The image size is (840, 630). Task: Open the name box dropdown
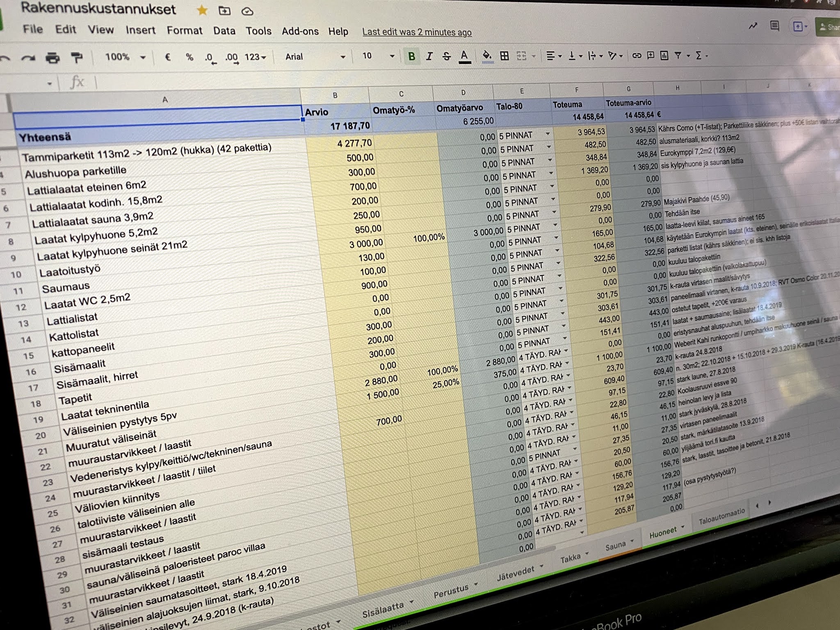pyautogui.click(x=49, y=84)
